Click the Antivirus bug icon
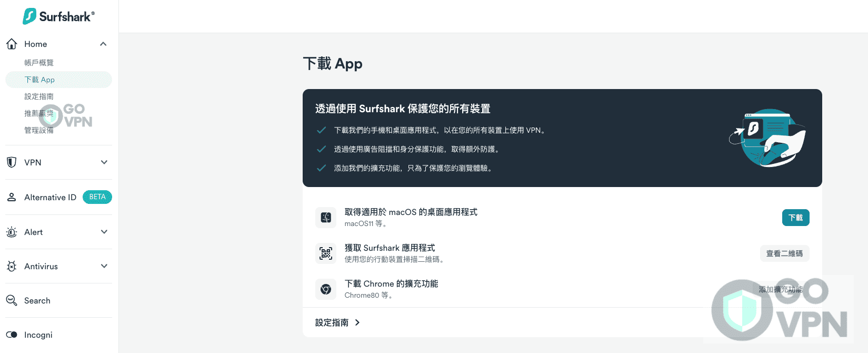Viewport: 868px width, 353px height. point(12,266)
